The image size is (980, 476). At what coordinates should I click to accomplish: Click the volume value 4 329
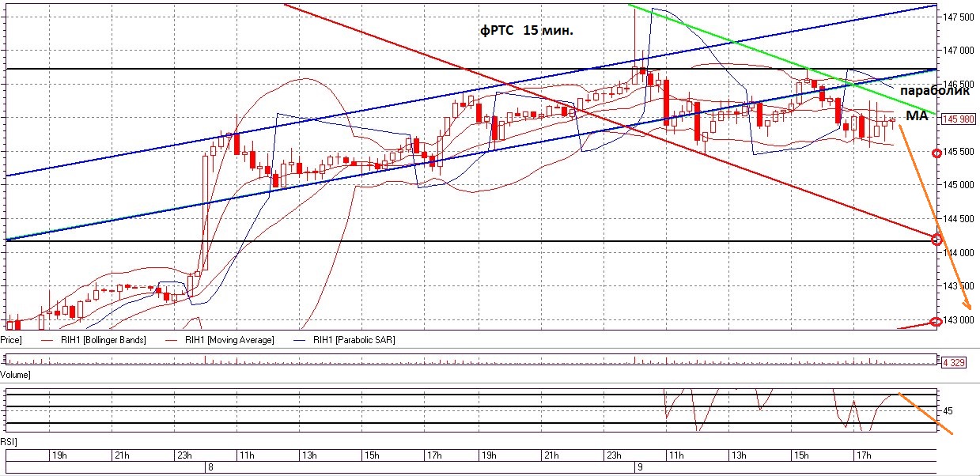tap(954, 363)
